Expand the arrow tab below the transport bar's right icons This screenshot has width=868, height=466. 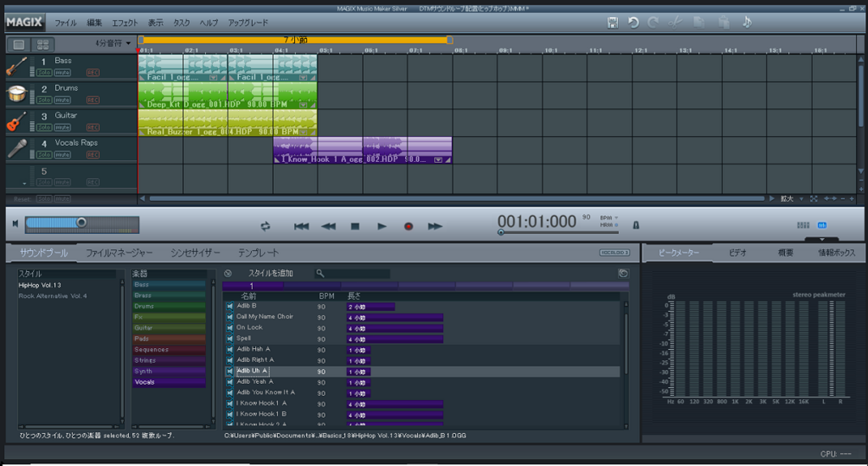[822, 240]
